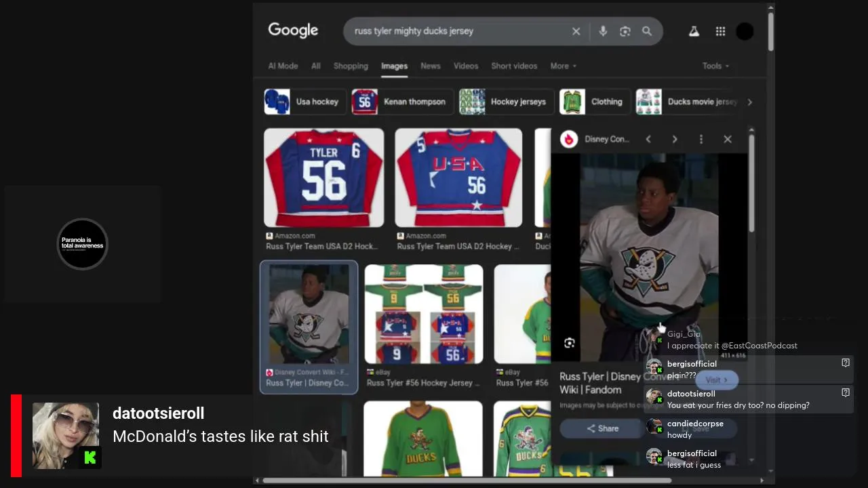The width and height of the screenshot is (868, 488).
Task: Go to next image in preview panel
Action: pos(675,139)
